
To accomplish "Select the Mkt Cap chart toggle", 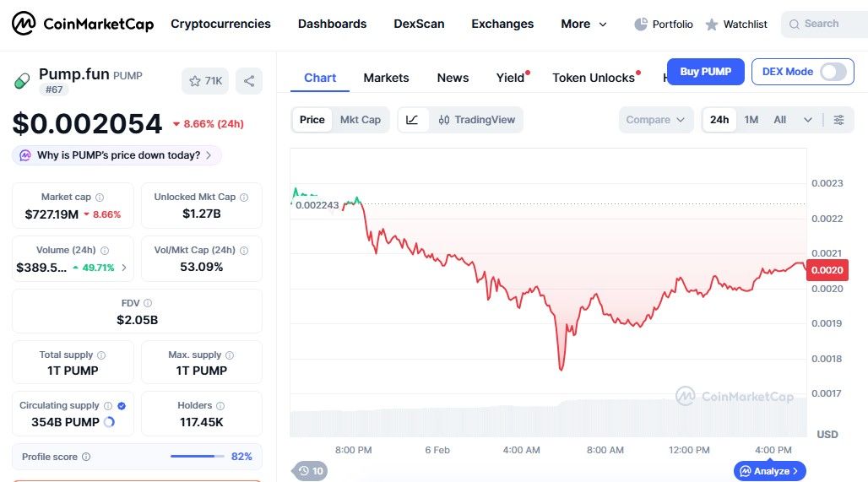I will pos(361,120).
